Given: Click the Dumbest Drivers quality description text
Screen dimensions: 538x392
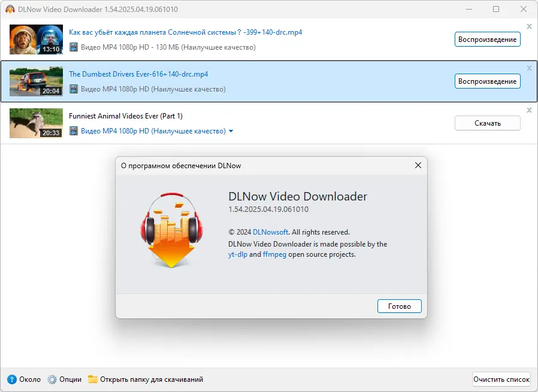Looking at the screenshot, I should 153,89.
